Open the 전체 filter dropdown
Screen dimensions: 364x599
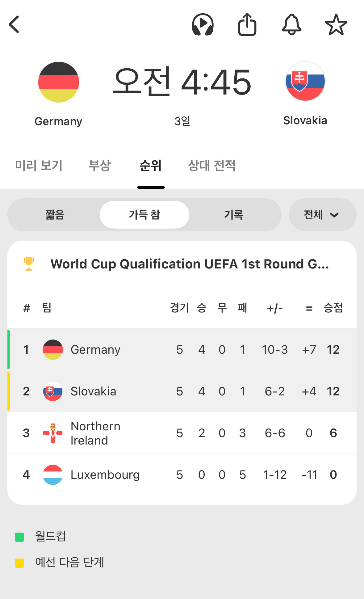(322, 215)
